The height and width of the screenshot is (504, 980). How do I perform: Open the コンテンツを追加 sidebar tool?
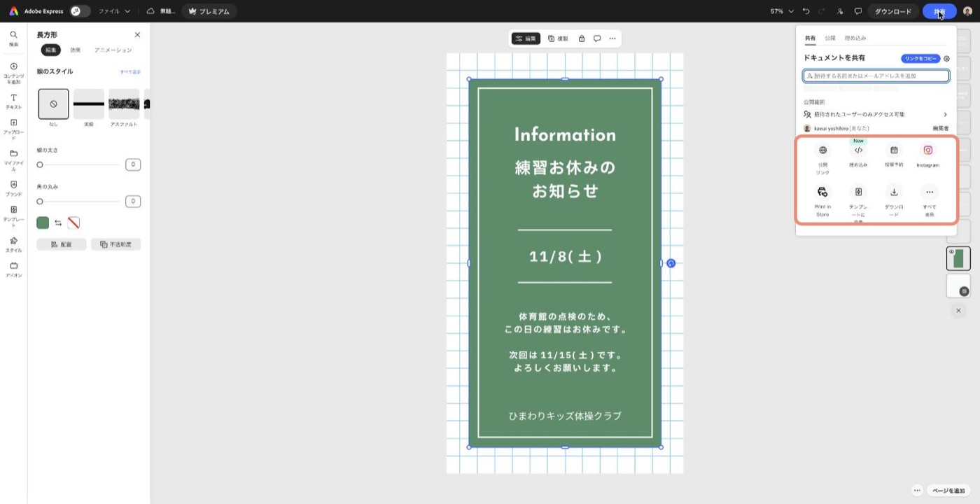(x=13, y=73)
